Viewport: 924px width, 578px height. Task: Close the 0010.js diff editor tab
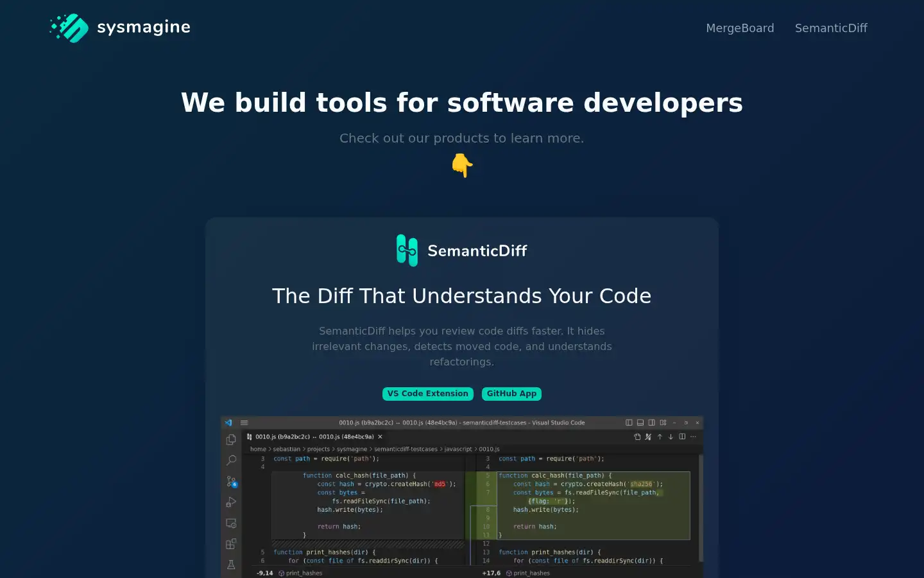[x=380, y=437]
